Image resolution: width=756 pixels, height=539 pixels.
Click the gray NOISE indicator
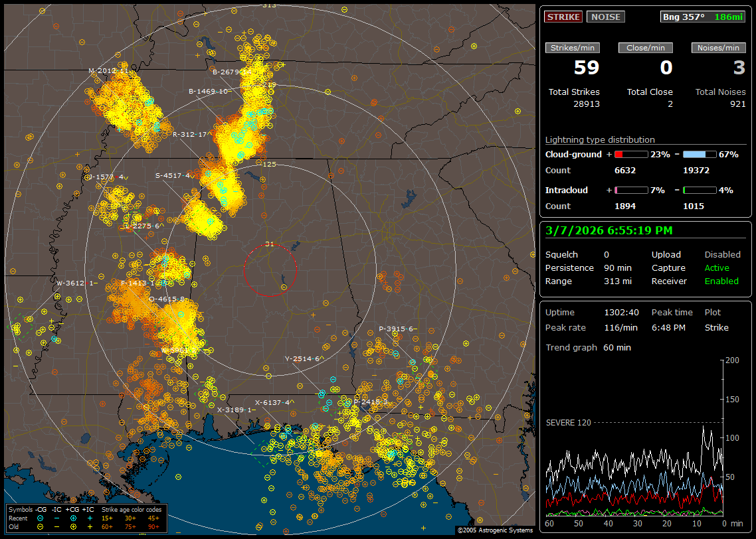(x=605, y=17)
